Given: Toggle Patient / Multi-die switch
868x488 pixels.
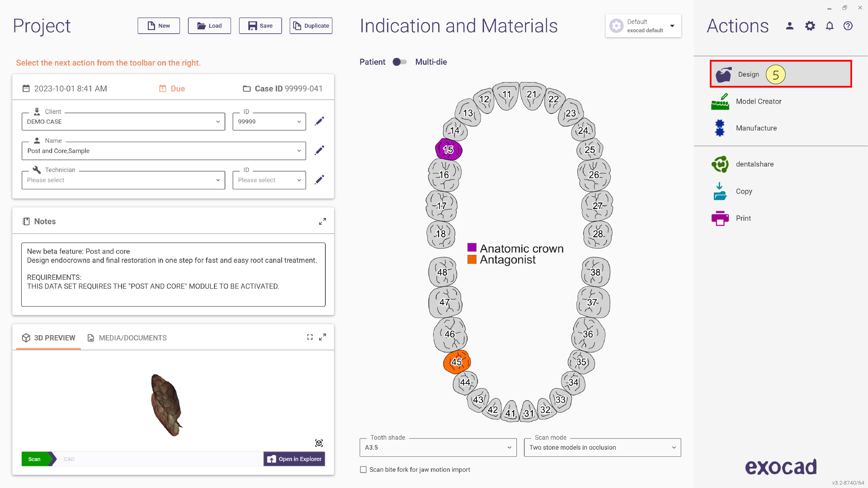Looking at the screenshot, I should pos(399,62).
